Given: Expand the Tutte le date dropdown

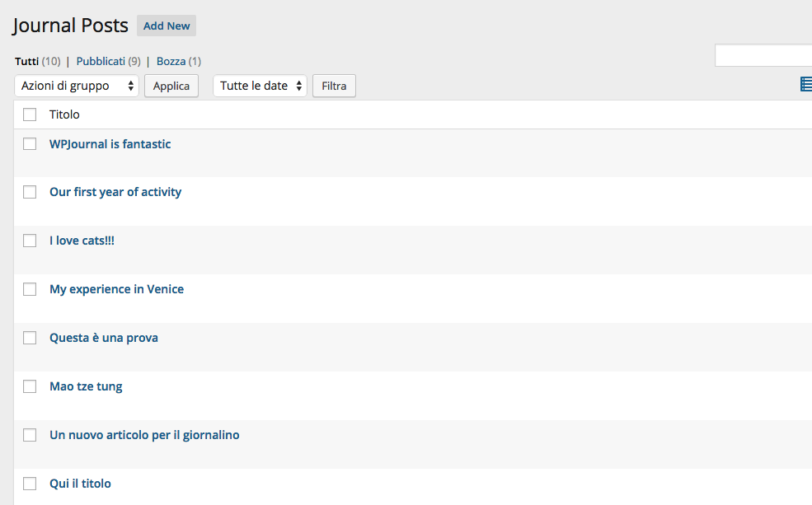Looking at the screenshot, I should (x=260, y=86).
